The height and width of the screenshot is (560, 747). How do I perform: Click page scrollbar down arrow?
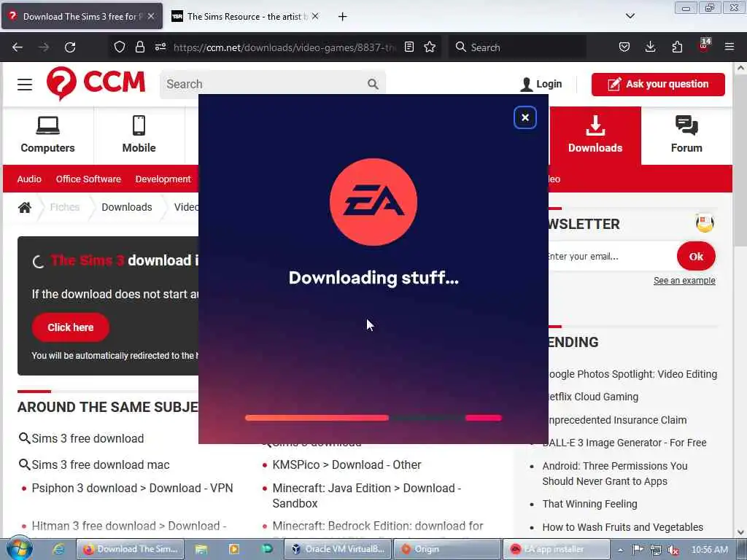click(x=741, y=532)
